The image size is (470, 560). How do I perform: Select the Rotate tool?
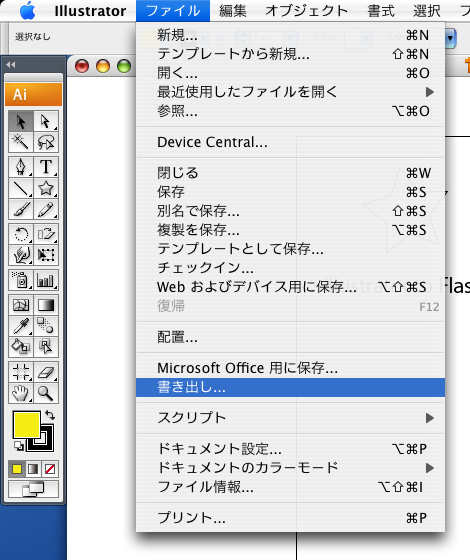21,234
